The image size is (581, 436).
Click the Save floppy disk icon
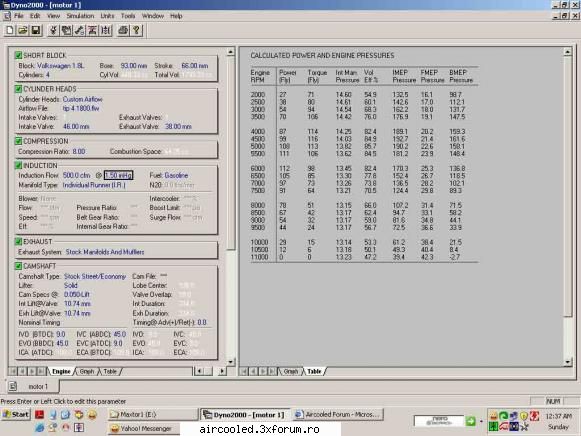[x=36, y=30]
